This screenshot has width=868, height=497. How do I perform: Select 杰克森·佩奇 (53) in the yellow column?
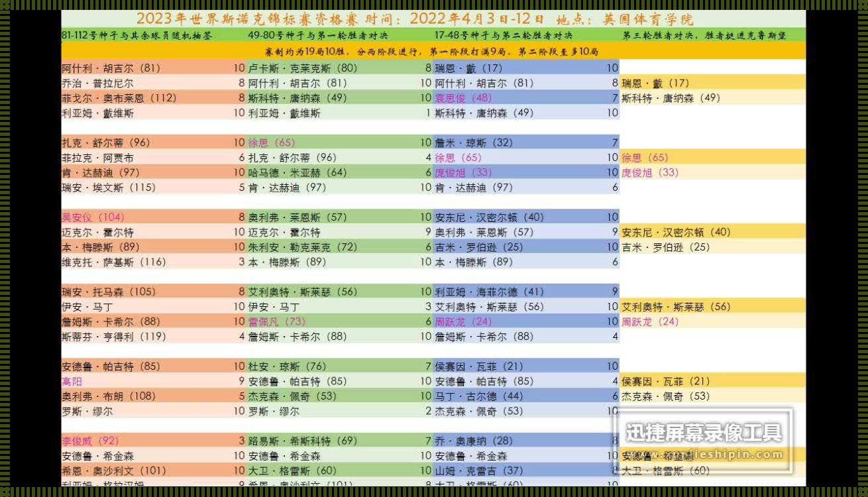(x=666, y=396)
